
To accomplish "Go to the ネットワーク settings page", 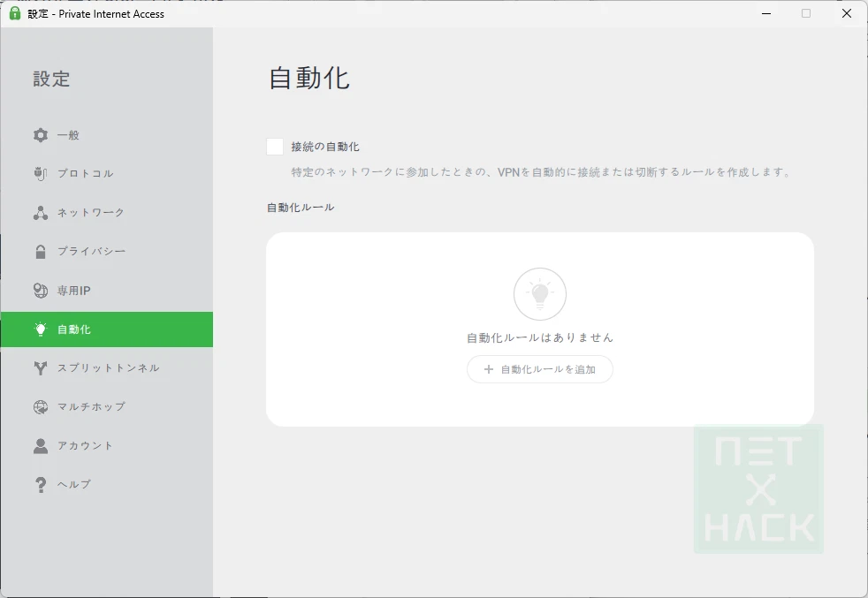I will [91, 213].
